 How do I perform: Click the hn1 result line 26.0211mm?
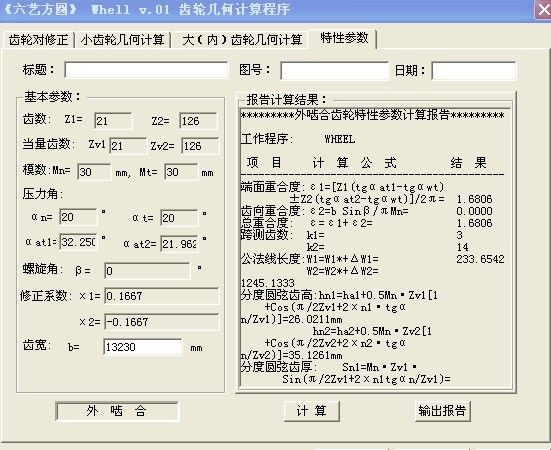click(x=292, y=319)
